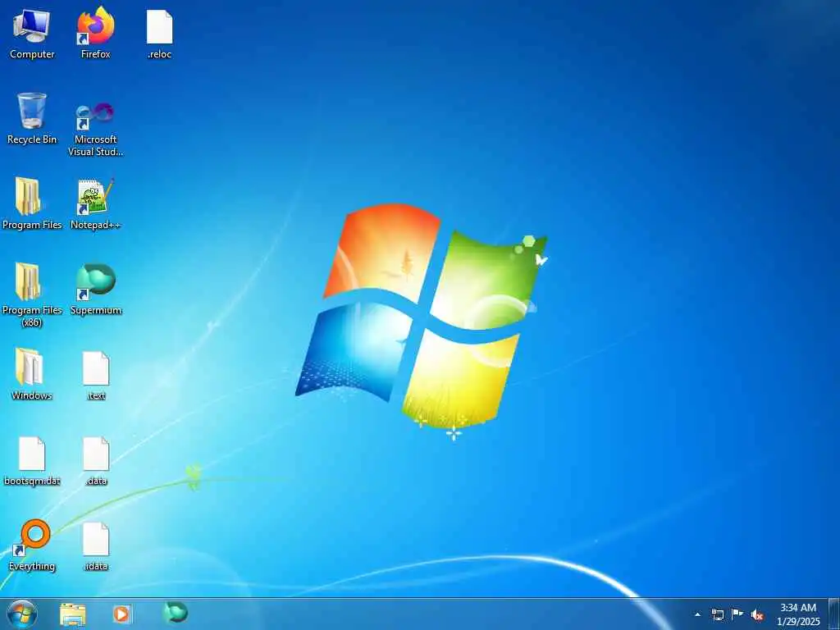The width and height of the screenshot is (840, 630).
Task: Open the clock showing 3:34 AM
Action: pos(798,614)
